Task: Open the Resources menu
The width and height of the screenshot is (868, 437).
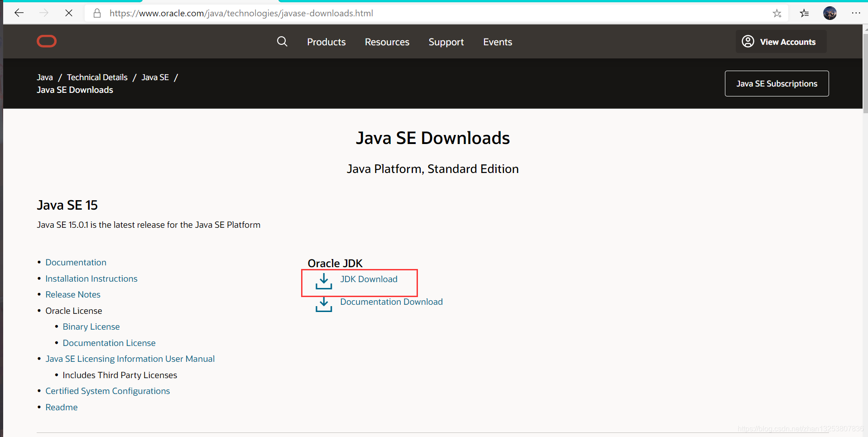Action: (x=387, y=42)
